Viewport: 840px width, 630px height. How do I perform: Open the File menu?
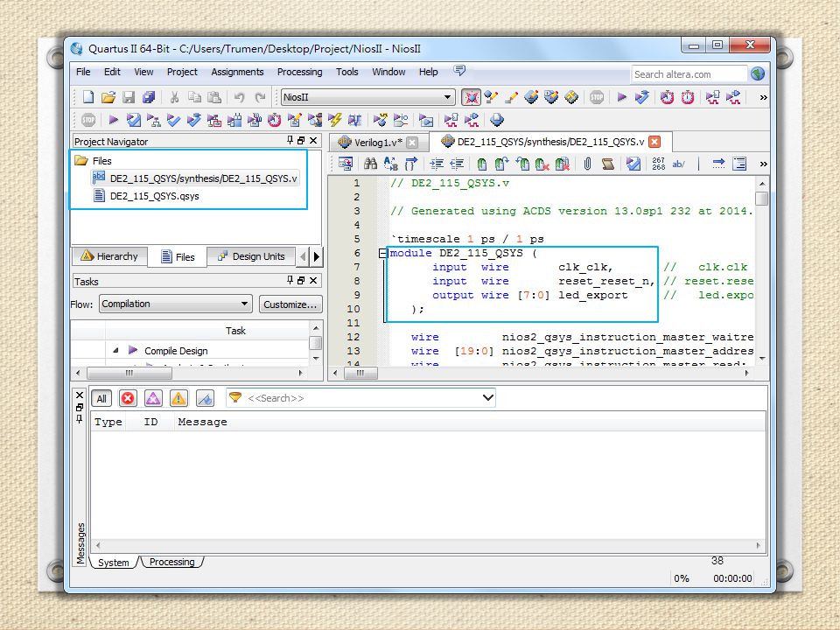click(83, 72)
